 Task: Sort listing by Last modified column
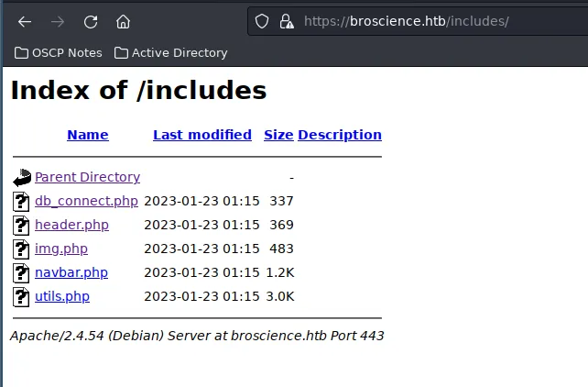202,135
